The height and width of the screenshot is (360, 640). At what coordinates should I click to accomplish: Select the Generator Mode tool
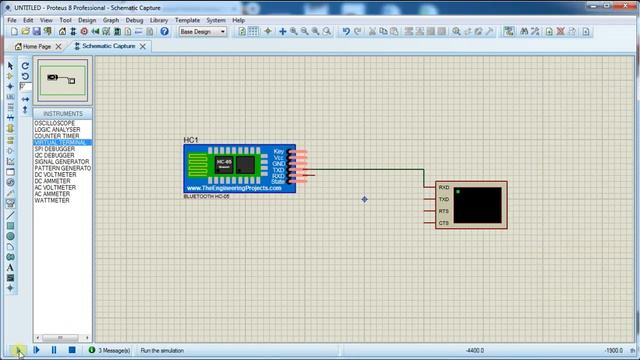[10, 182]
